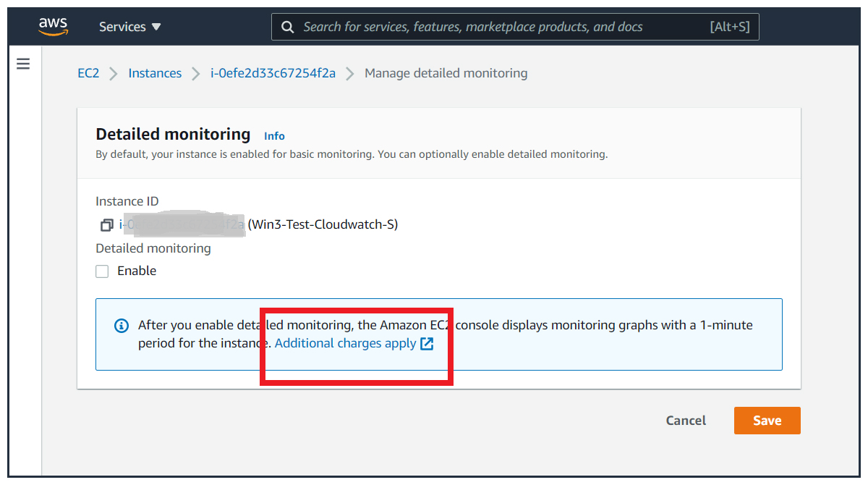
Task: Click the info circle icon in the notice
Action: [122, 326]
